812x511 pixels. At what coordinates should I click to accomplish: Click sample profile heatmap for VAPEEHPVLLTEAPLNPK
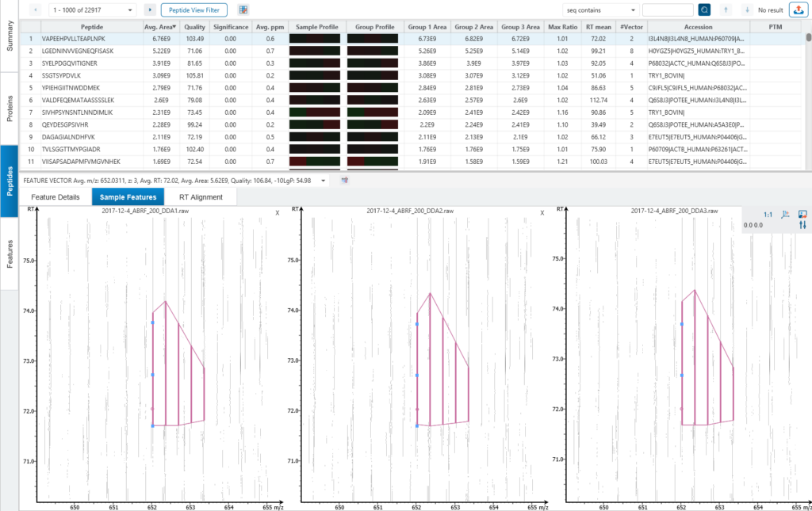315,39
